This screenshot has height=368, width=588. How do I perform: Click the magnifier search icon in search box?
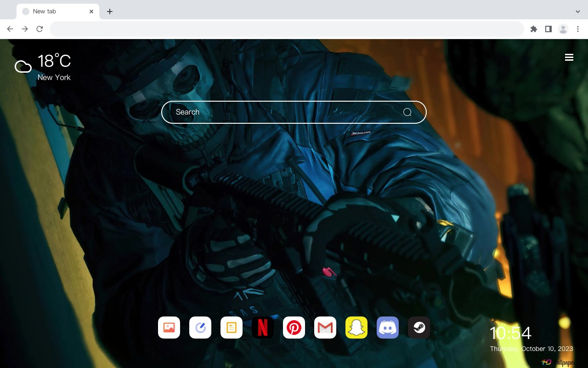407,112
